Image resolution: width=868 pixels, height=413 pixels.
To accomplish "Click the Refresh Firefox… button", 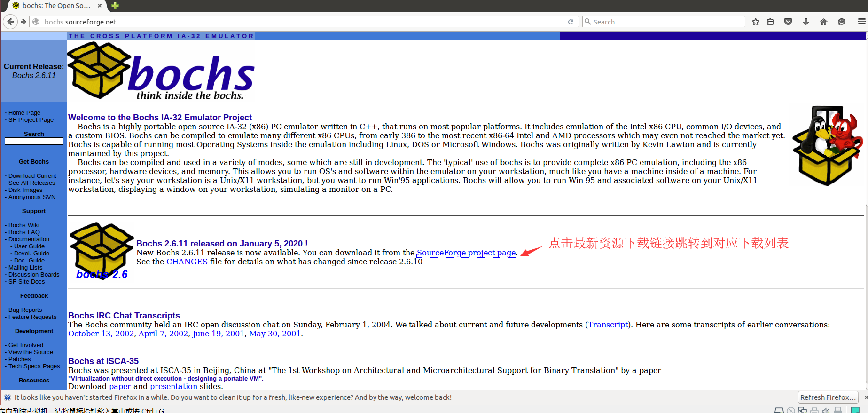I will [x=828, y=397].
